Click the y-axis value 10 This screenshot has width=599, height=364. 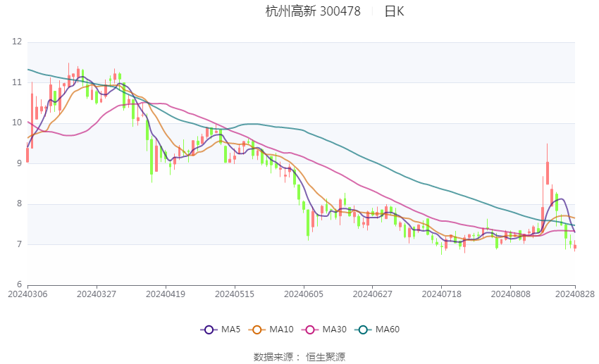pos(17,123)
